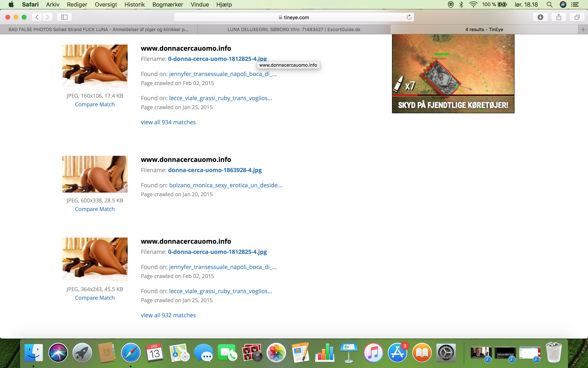Open Siri from the menu bar
Screen dimensions: 588x368
pos(563,4)
